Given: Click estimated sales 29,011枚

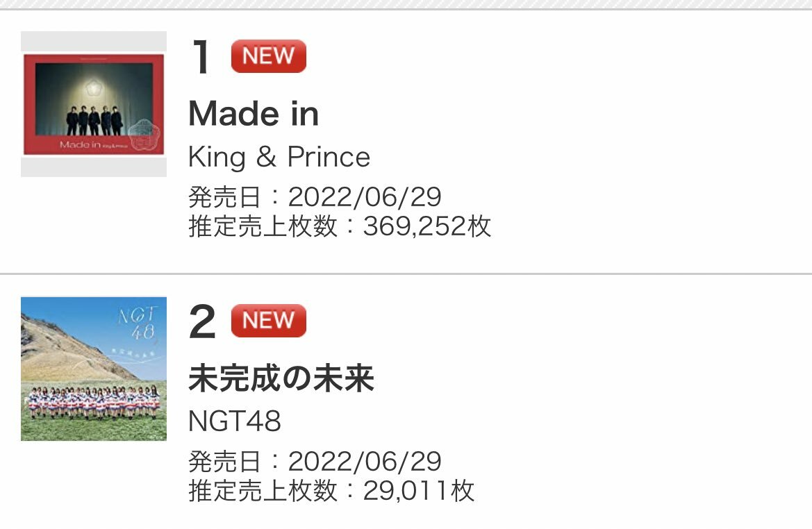Looking at the screenshot, I should point(418,491).
